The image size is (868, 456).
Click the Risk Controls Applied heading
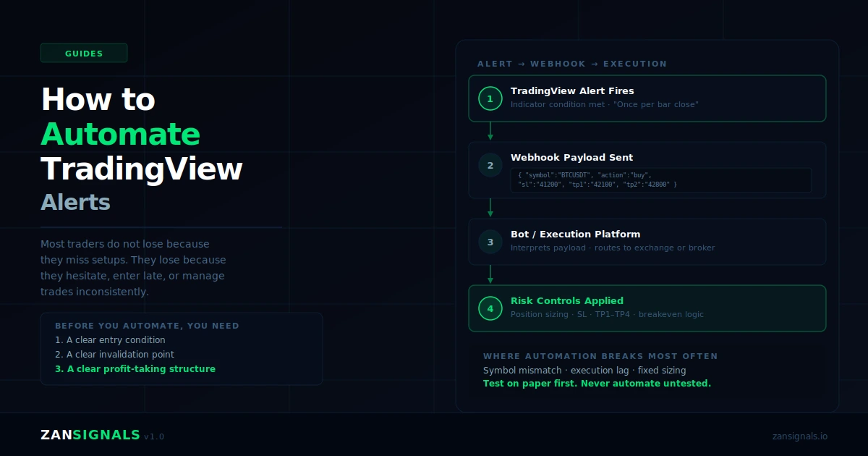(x=567, y=301)
